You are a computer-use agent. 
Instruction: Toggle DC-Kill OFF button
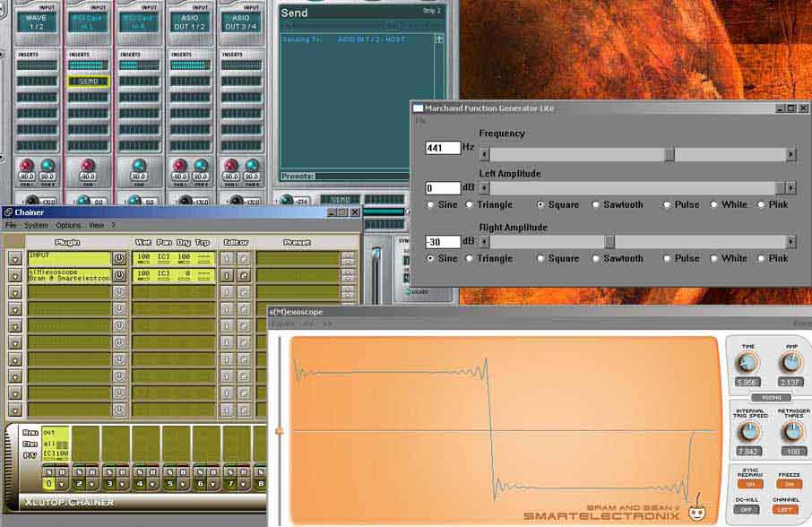(747, 509)
